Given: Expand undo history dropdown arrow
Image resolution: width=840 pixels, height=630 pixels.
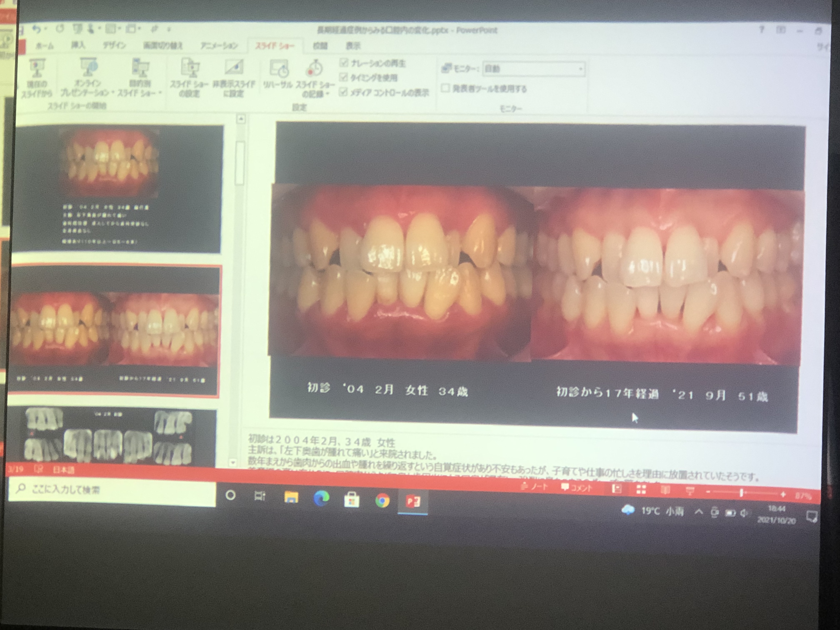Looking at the screenshot, I should (46, 29).
